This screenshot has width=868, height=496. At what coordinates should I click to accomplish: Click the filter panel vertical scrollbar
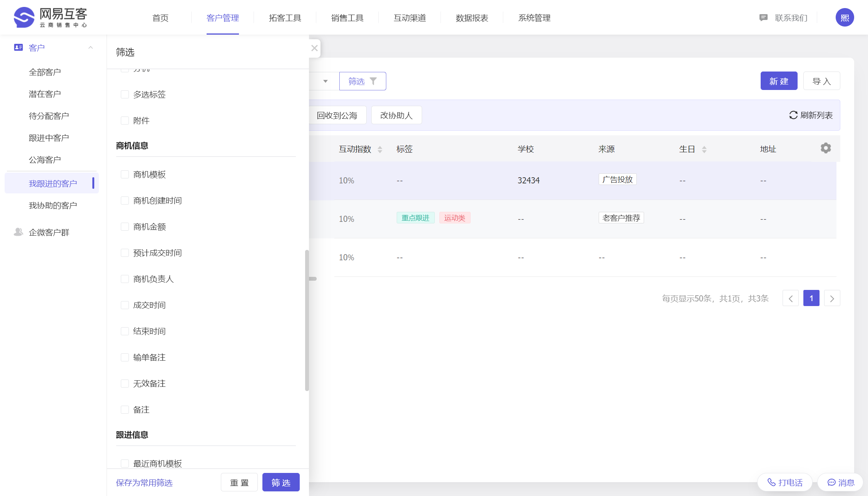tap(307, 320)
